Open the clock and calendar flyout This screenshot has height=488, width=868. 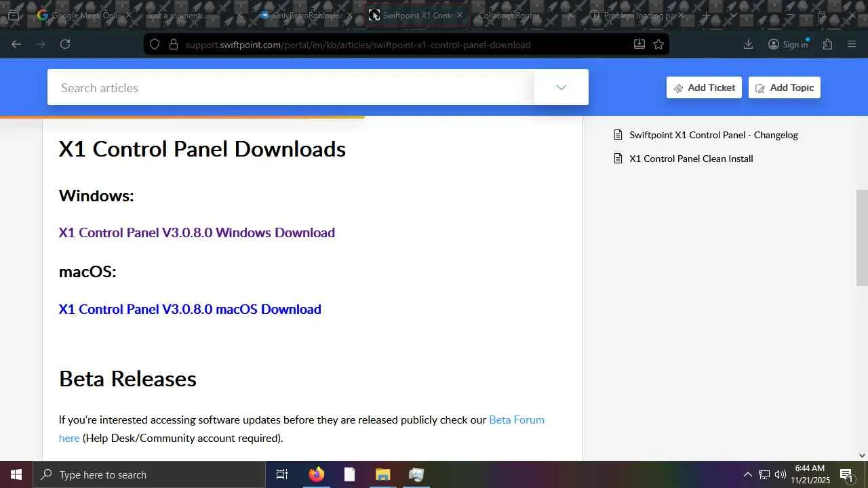810,474
